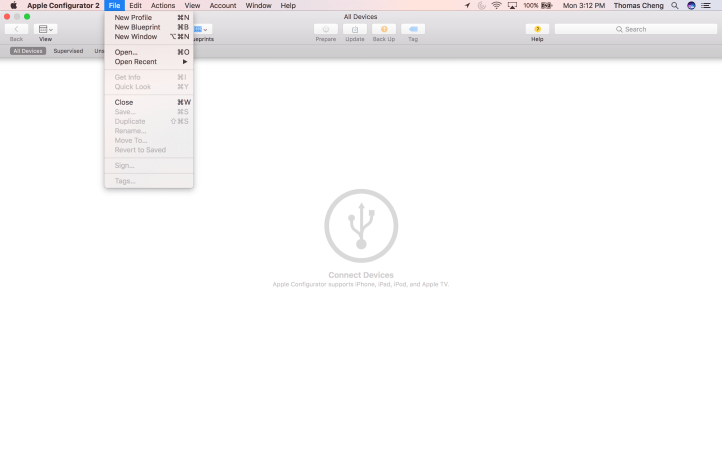This screenshot has height=451, width=722.
Task: Click the Wi-Fi status icon
Action: tap(496, 6)
